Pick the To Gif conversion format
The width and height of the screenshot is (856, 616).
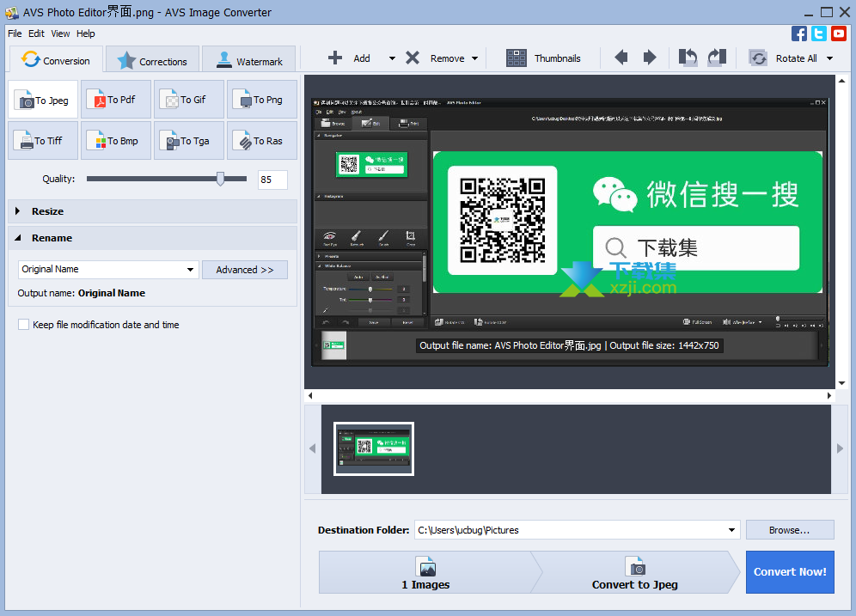click(x=189, y=100)
